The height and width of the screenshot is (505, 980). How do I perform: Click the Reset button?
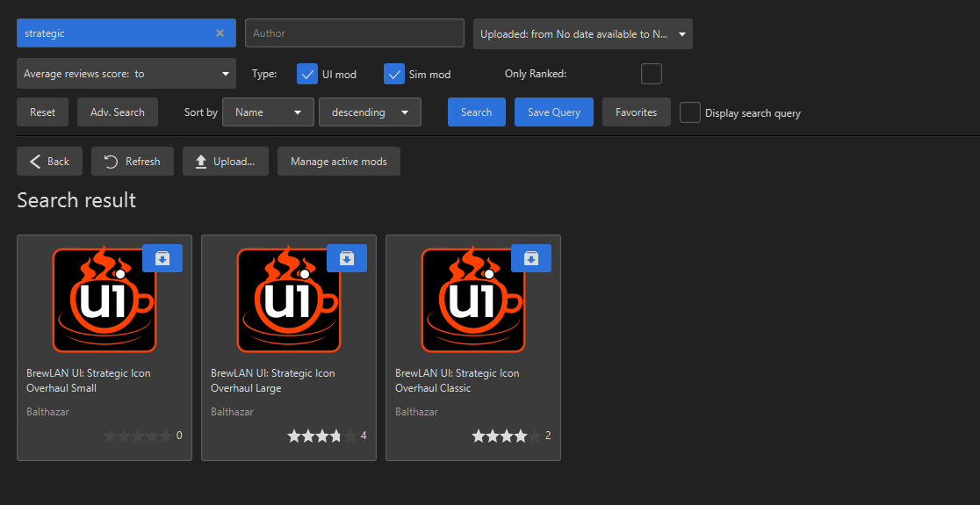[42, 112]
